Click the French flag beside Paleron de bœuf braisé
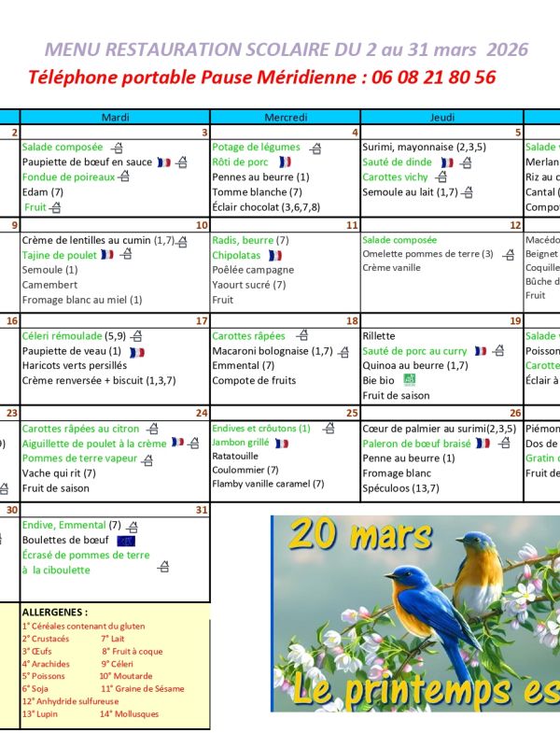 pyautogui.click(x=483, y=444)
